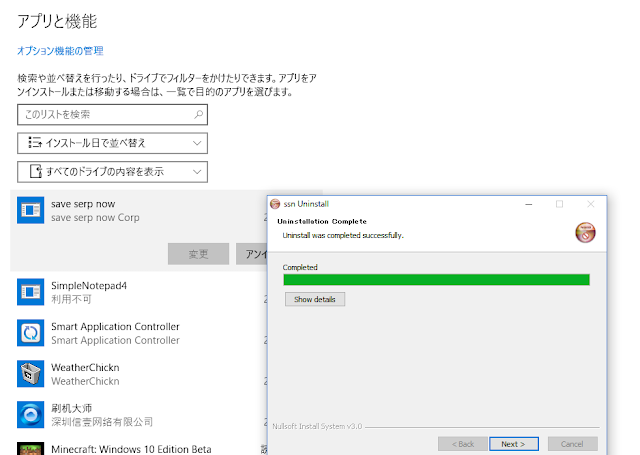Minimize the ssn Uninstall window
Screen dimensions: 640x455
tap(529, 204)
